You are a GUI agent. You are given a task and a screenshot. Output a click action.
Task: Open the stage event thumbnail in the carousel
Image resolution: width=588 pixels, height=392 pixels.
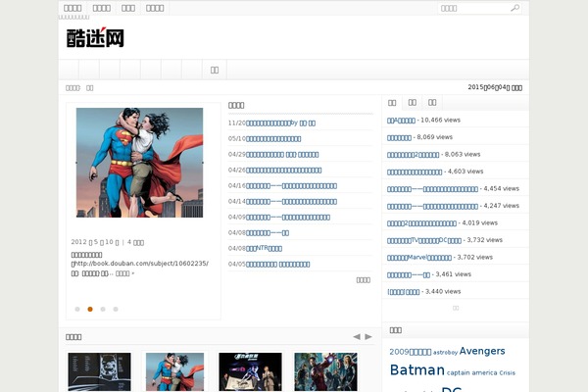(x=250, y=371)
